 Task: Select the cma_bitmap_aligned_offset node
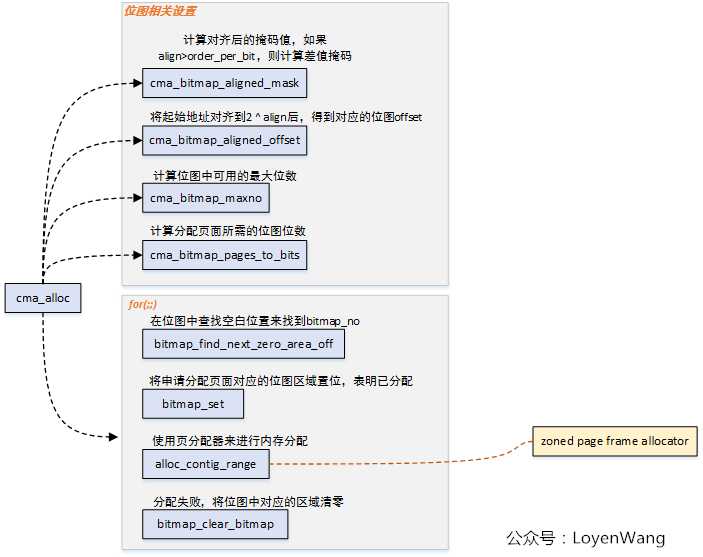point(225,140)
